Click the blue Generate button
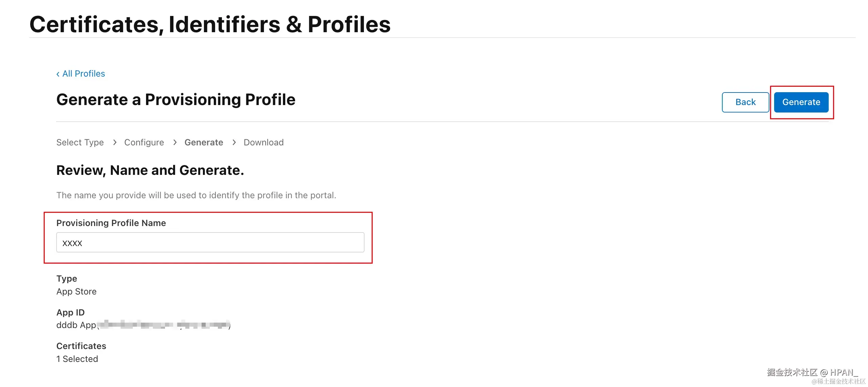The height and width of the screenshot is (387, 868). (801, 102)
